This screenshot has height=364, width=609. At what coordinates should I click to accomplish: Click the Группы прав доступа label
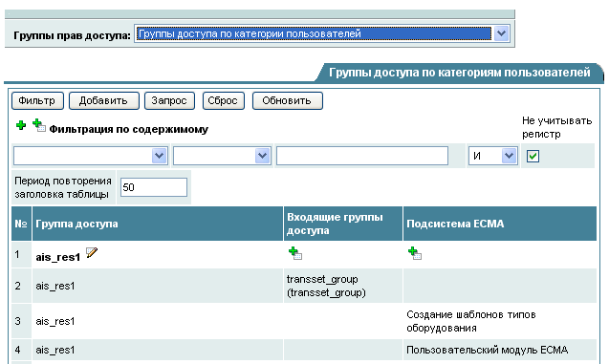pos(73,35)
